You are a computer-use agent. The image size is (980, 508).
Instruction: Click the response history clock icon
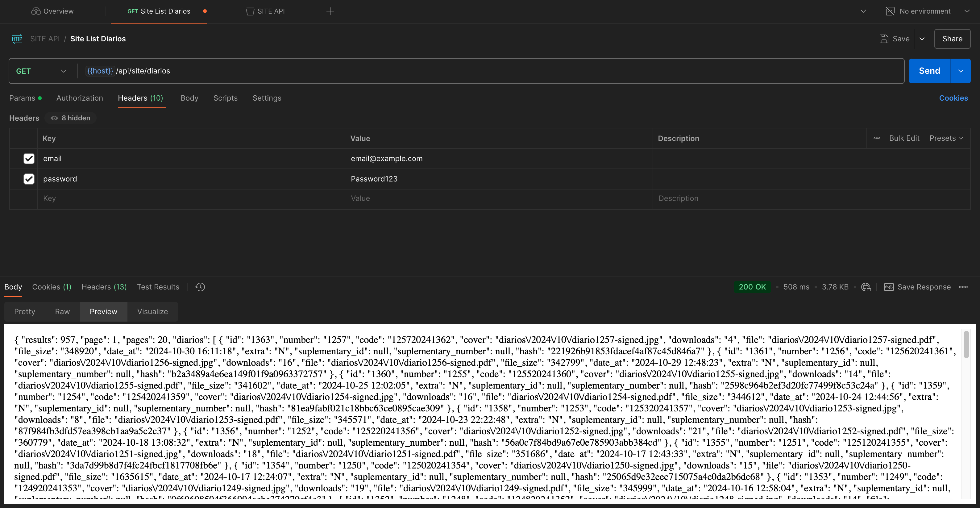click(x=200, y=287)
